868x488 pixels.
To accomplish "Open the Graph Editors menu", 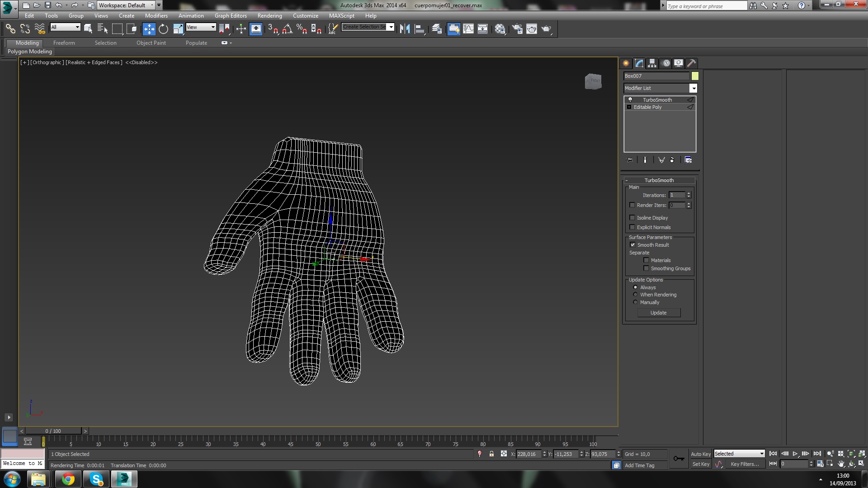I will 231,15.
